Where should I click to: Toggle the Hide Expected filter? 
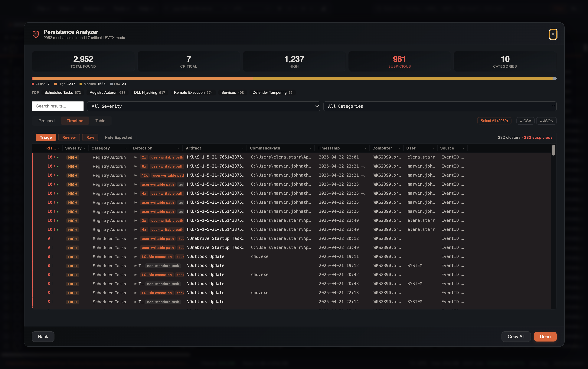click(x=118, y=137)
